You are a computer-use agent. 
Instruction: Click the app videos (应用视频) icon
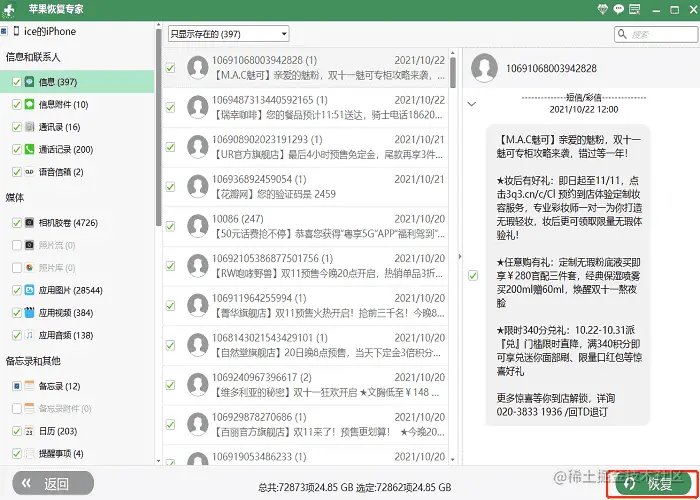(29, 312)
